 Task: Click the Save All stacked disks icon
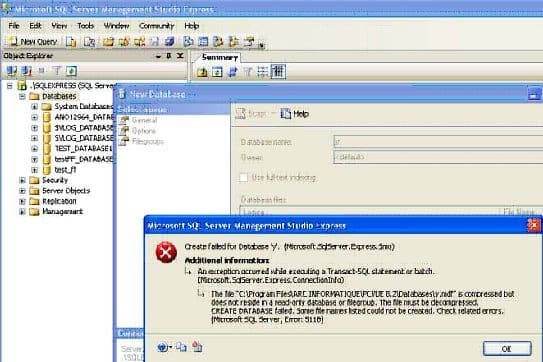[x=169, y=42]
